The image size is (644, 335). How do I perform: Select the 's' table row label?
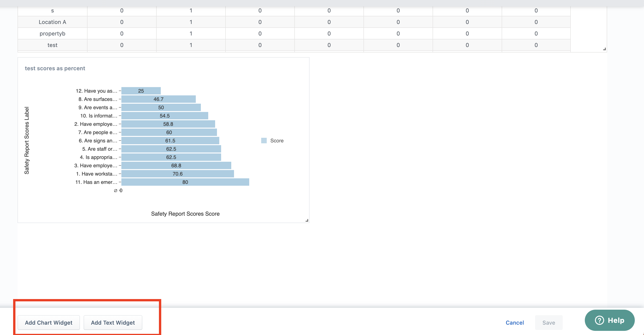click(x=53, y=11)
